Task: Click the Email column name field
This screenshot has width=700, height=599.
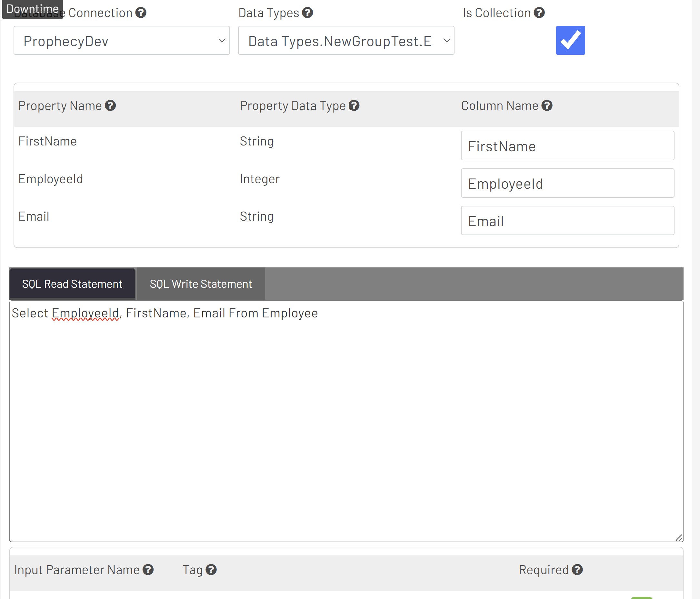Action: click(567, 221)
